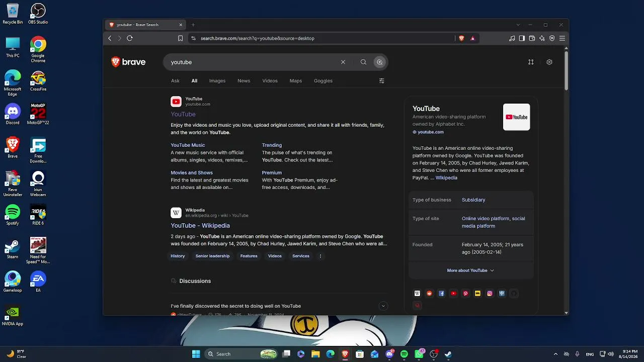Screen dimensions: 644x362
Task: Click the Senior leadership chip
Action: click(x=212, y=256)
